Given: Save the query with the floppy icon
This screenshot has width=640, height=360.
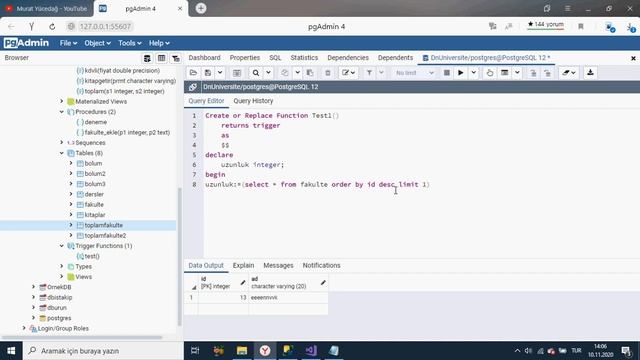Looking at the screenshot, I should (208, 73).
